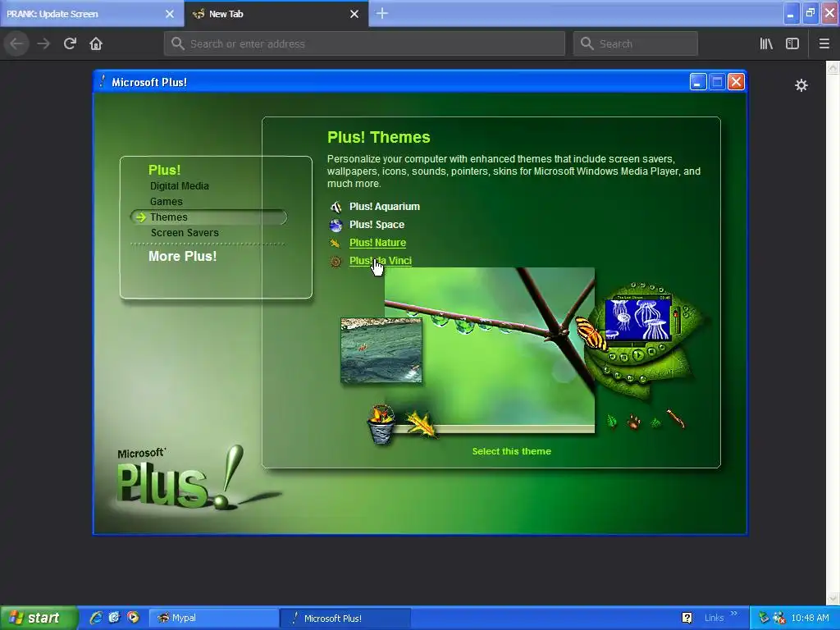Image resolution: width=840 pixels, height=630 pixels.
Task: Open the Games section
Action: [x=166, y=202]
